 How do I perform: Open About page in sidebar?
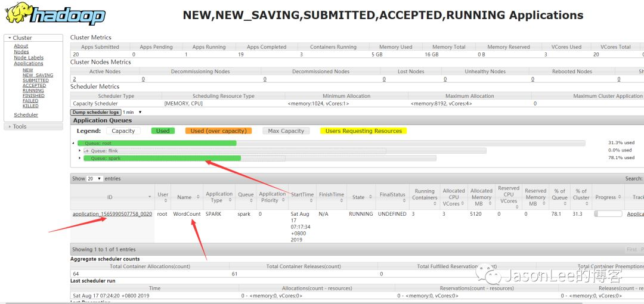pyautogui.click(x=21, y=46)
